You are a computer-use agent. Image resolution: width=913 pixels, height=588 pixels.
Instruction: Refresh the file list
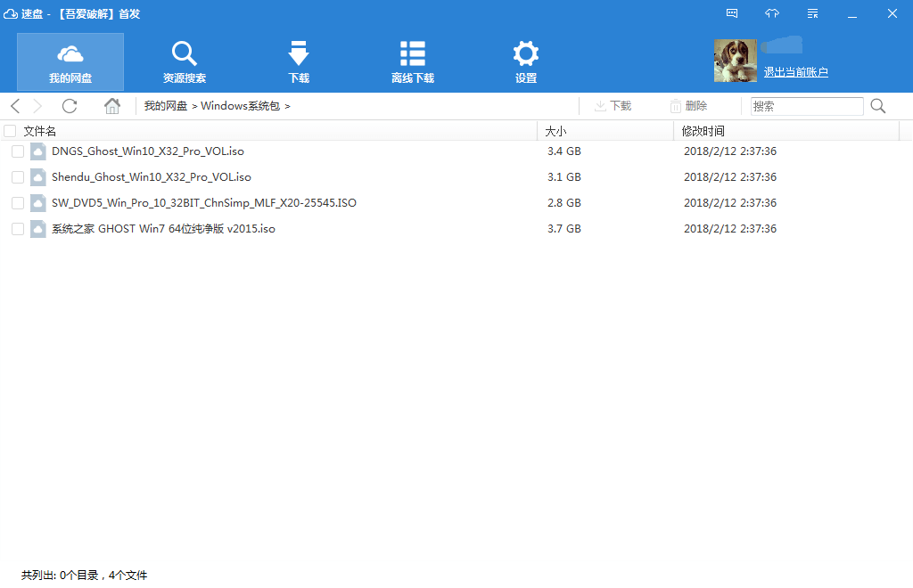click(x=70, y=106)
